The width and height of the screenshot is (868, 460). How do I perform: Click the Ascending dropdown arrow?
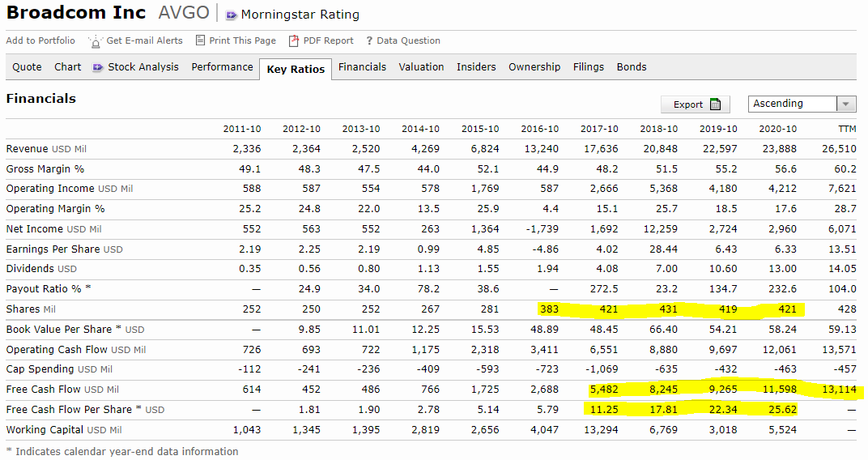click(845, 104)
